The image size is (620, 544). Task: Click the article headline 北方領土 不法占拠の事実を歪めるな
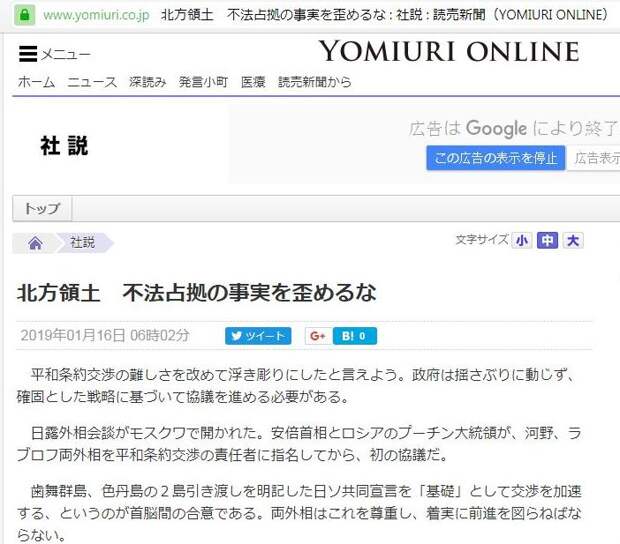click(197, 293)
